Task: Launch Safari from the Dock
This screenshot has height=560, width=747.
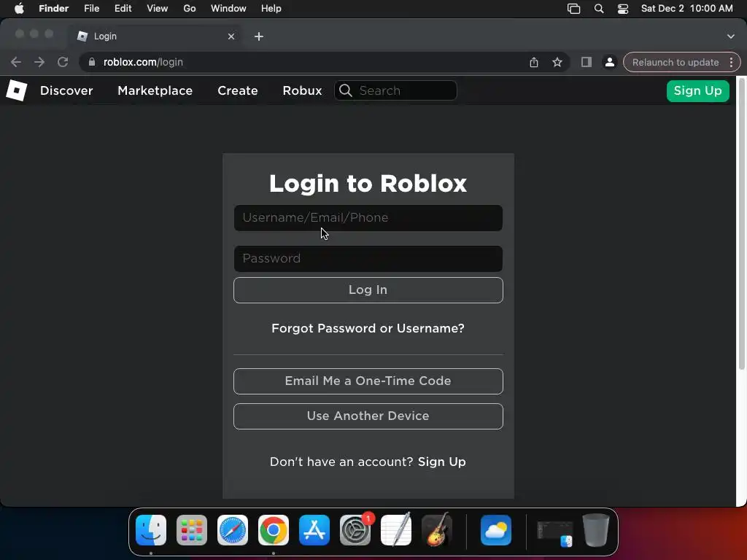Action: coord(233,530)
